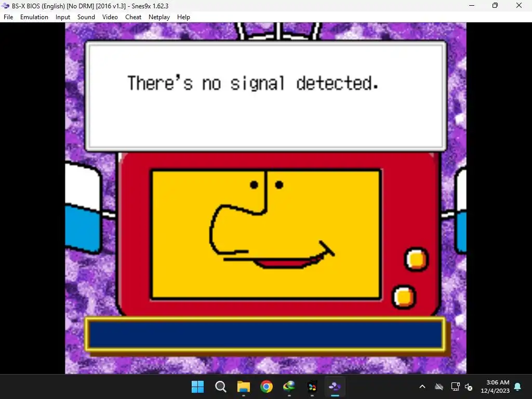Open taskbar Search
The width and height of the screenshot is (532, 399).
click(x=220, y=387)
